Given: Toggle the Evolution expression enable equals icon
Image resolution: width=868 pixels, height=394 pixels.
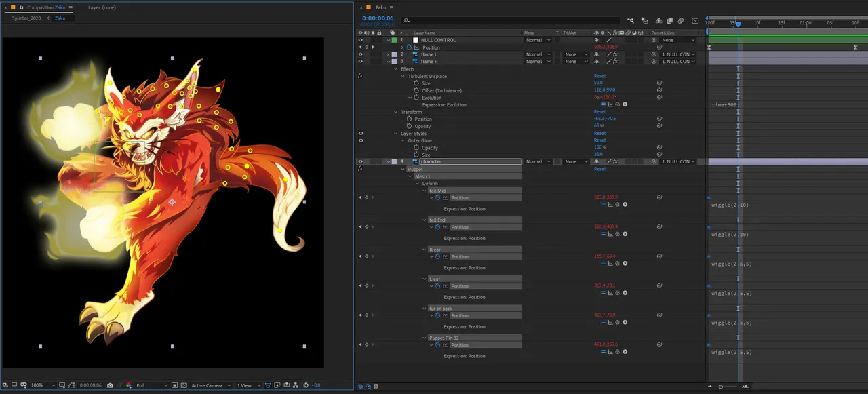Looking at the screenshot, I should pos(603,105).
